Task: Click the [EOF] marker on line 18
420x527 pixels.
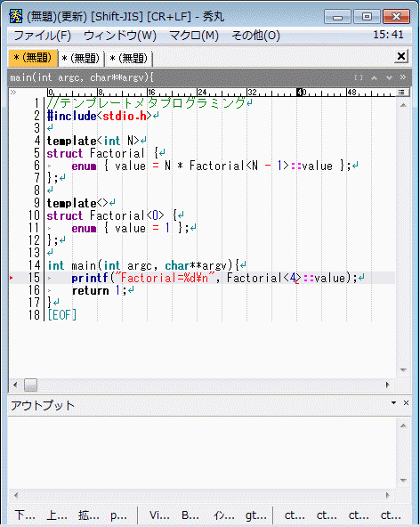Action: (61, 315)
